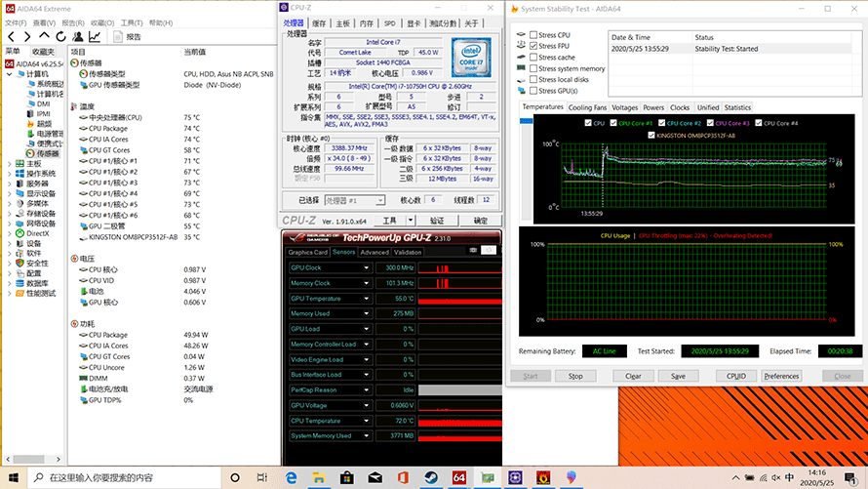Click the Preferences button
Image resolution: width=868 pixels, height=489 pixels.
781,376
